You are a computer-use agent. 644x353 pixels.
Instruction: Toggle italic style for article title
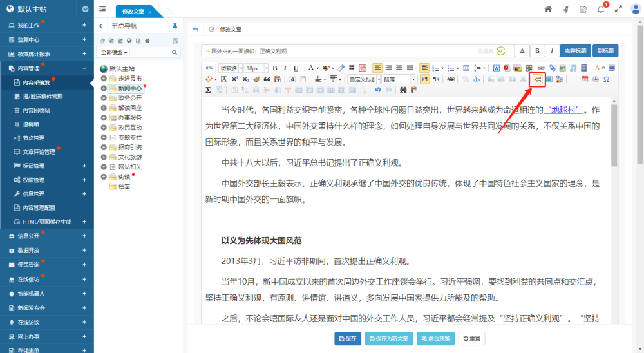coord(551,51)
